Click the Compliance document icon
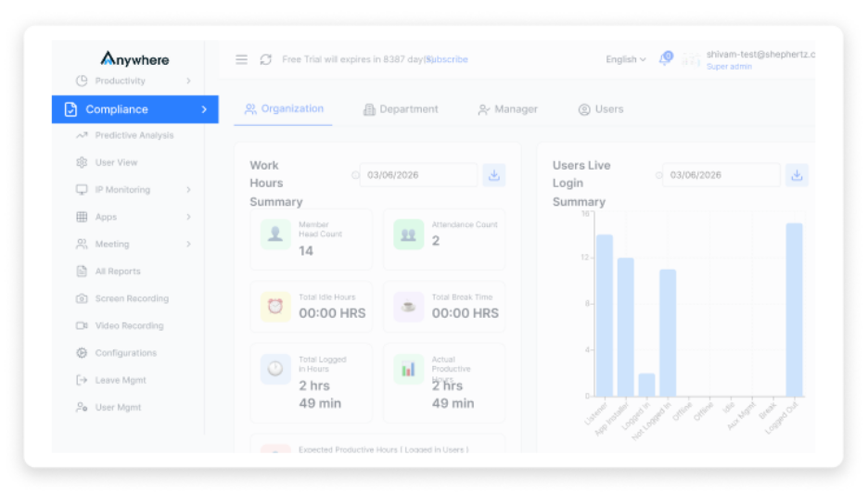This screenshot has width=868, height=493. 70,109
